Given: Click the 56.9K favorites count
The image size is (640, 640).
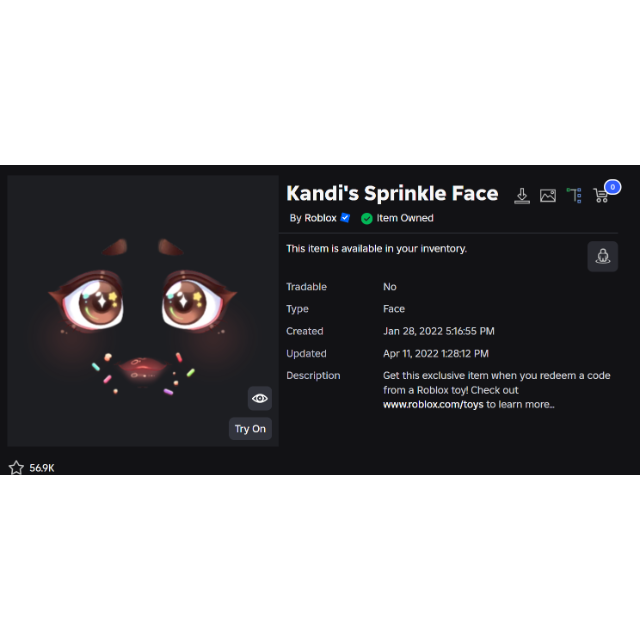Looking at the screenshot, I should coord(42,468).
